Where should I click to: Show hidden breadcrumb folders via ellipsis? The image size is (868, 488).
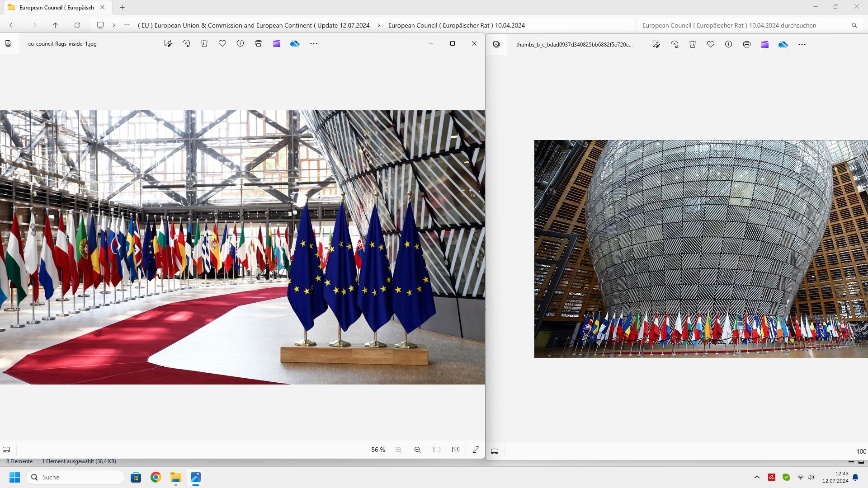[x=127, y=25]
